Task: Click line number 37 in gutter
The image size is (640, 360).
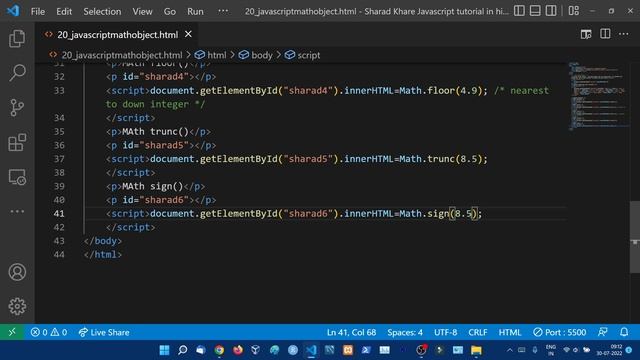Action: 59,159
